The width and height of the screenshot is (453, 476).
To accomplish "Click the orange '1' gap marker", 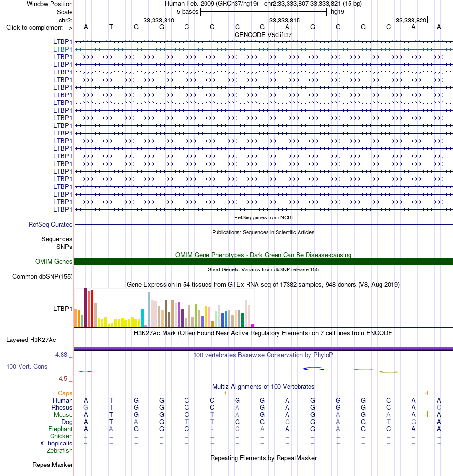I will coord(225,393).
